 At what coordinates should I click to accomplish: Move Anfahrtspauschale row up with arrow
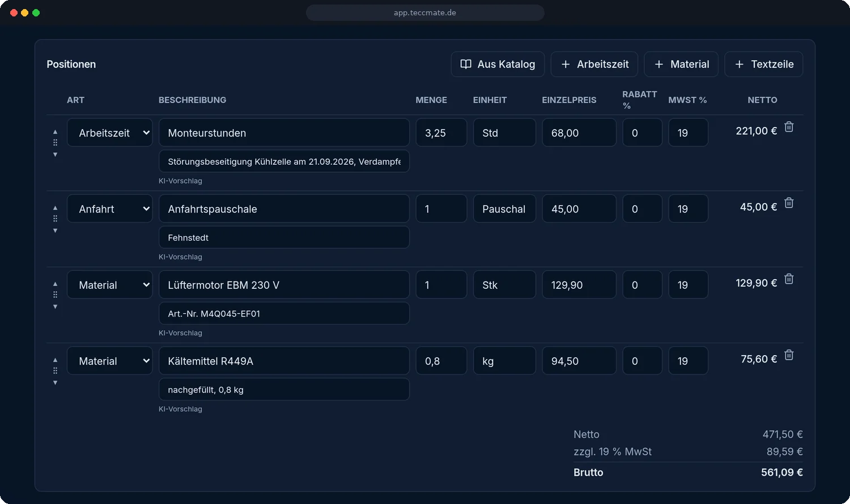(55, 208)
